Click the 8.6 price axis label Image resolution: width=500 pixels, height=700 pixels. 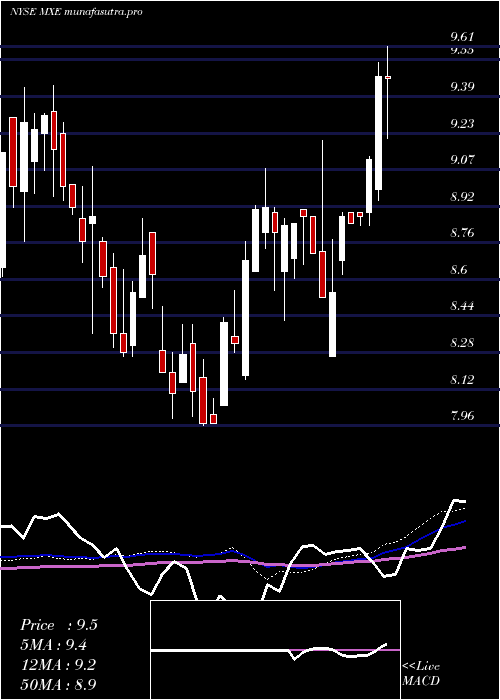tap(459, 270)
